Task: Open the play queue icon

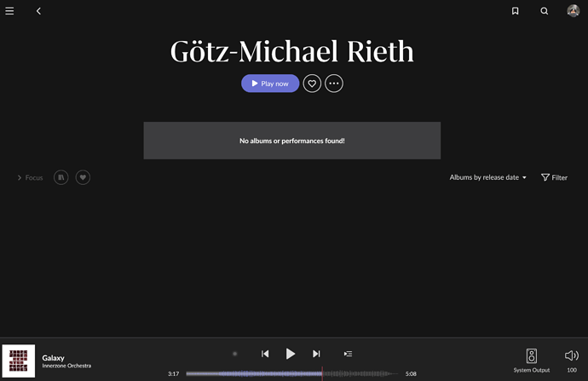Action: pyautogui.click(x=348, y=354)
